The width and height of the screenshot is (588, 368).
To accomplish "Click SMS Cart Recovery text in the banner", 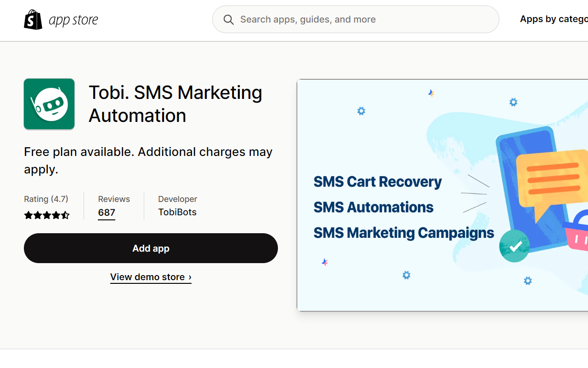I will click(377, 181).
